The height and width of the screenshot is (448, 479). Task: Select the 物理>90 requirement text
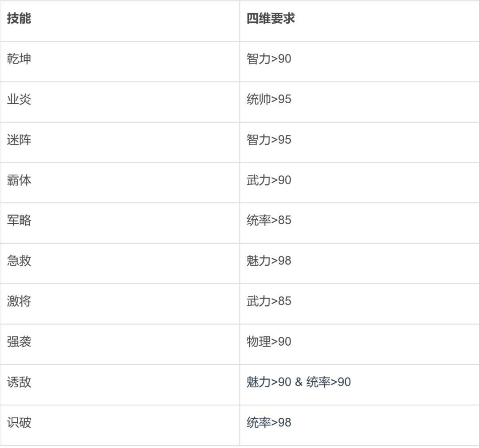click(269, 342)
